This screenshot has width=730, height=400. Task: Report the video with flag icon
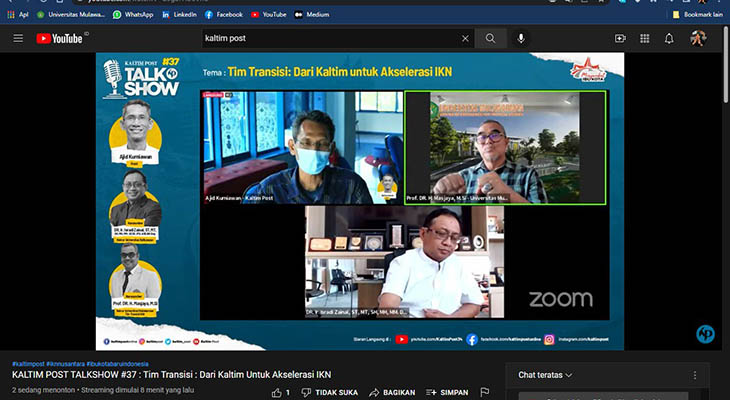click(x=485, y=393)
